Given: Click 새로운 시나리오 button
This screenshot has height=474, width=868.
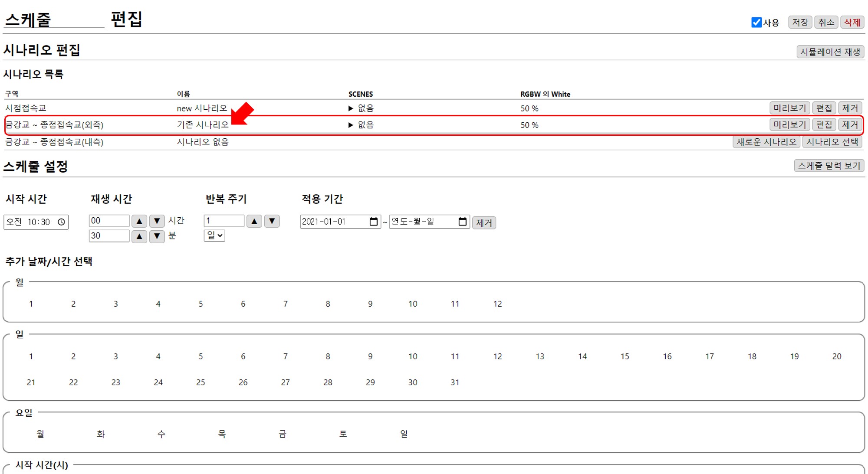Looking at the screenshot, I should (x=766, y=142).
